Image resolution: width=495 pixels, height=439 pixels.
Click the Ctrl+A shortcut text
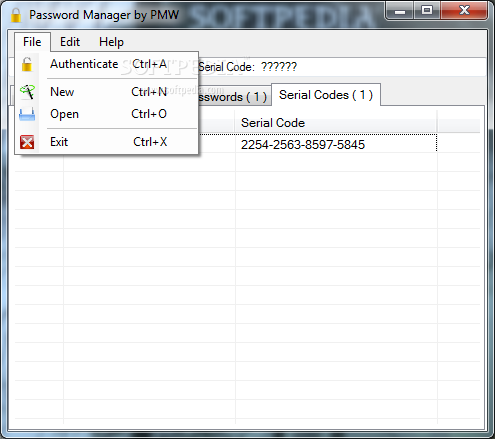150,64
